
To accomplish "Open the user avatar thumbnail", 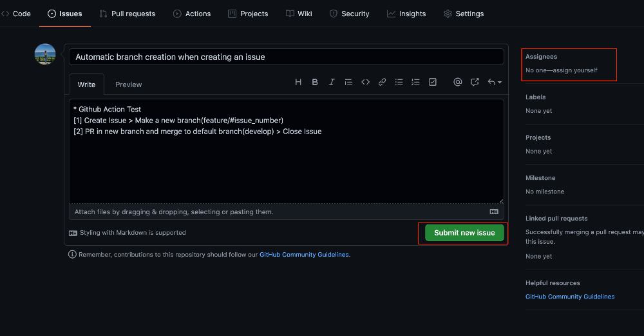I will tap(45, 54).
